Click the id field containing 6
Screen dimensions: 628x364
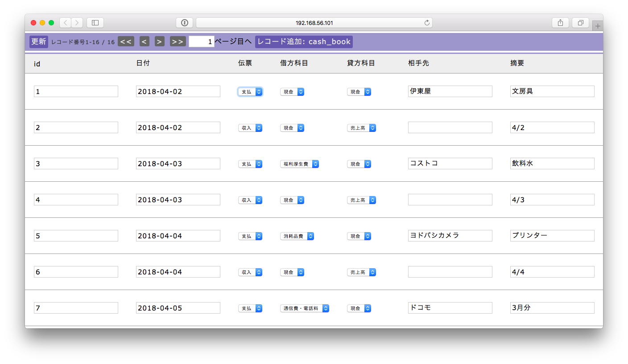pos(76,272)
